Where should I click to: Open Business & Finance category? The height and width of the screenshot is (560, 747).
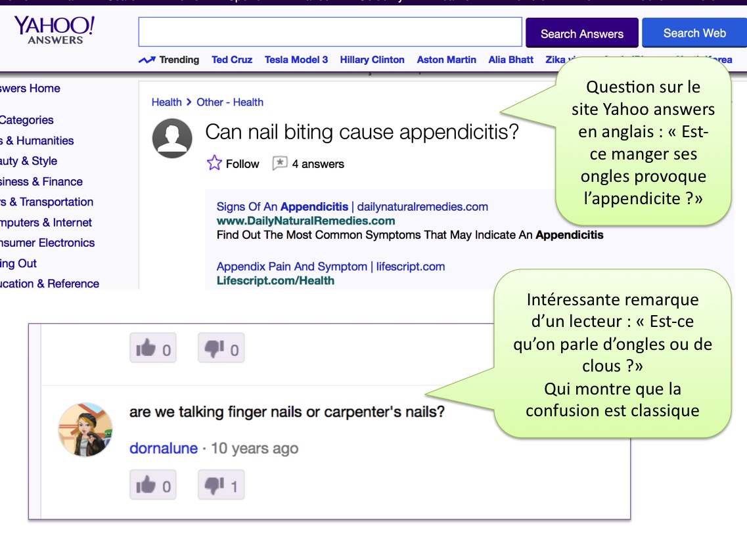click(41, 182)
